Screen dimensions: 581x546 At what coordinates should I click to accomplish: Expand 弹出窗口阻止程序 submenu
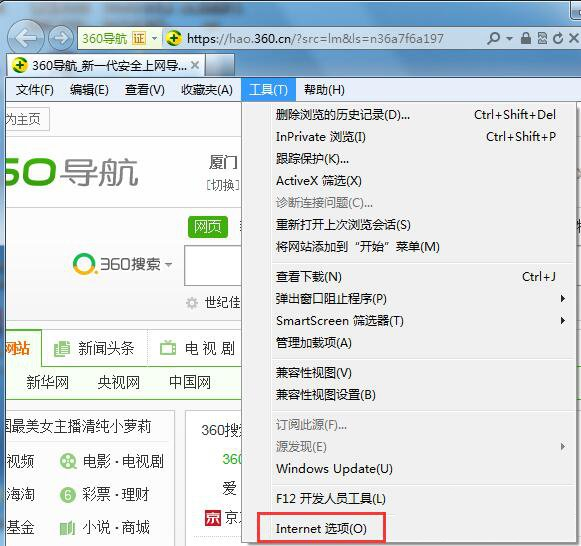[x=562, y=299]
